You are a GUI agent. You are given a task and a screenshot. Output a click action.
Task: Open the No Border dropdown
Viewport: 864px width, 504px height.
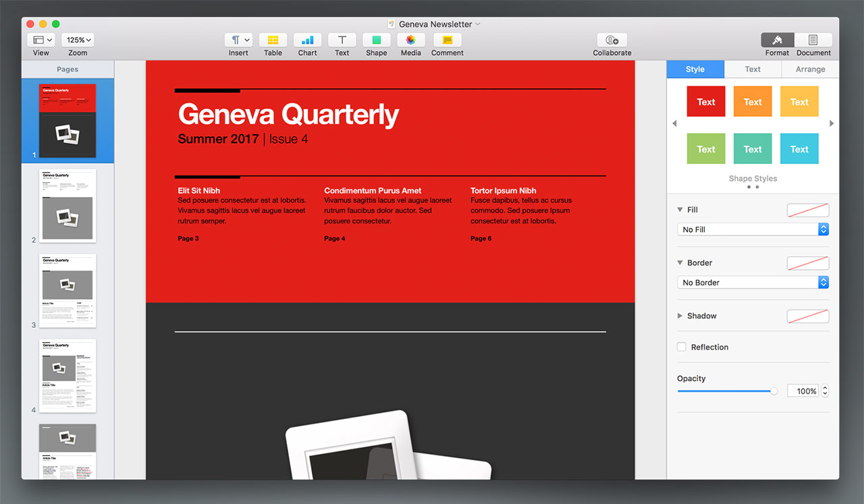point(752,283)
